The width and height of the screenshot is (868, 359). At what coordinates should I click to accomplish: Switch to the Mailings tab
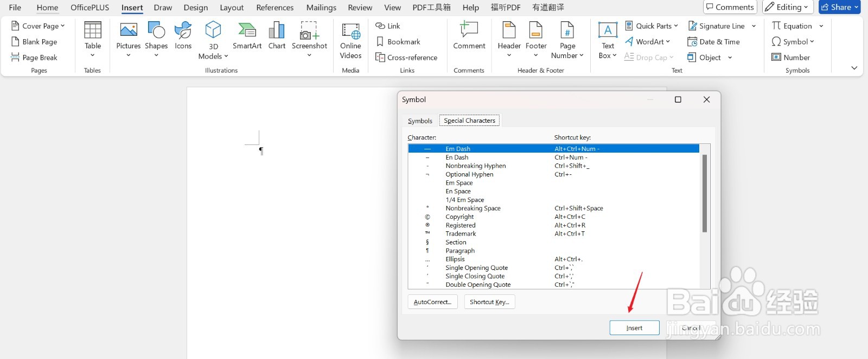tap(321, 8)
